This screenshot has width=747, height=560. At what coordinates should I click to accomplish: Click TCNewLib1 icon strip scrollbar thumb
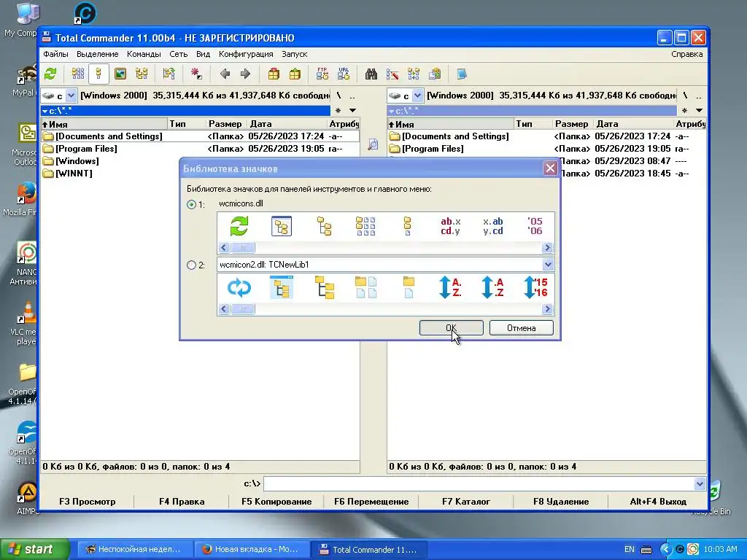(242, 309)
